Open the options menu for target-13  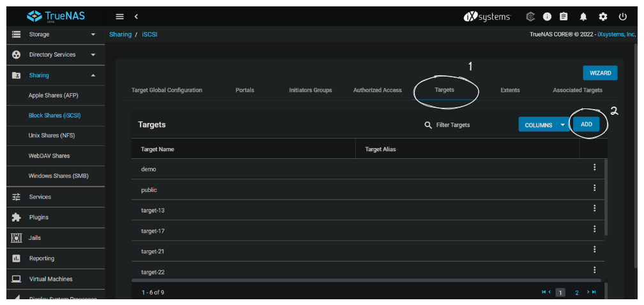(594, 208)
